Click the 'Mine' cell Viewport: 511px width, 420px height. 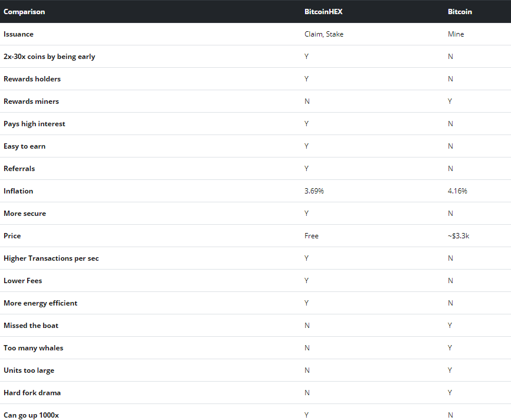[x=456, y=34]
